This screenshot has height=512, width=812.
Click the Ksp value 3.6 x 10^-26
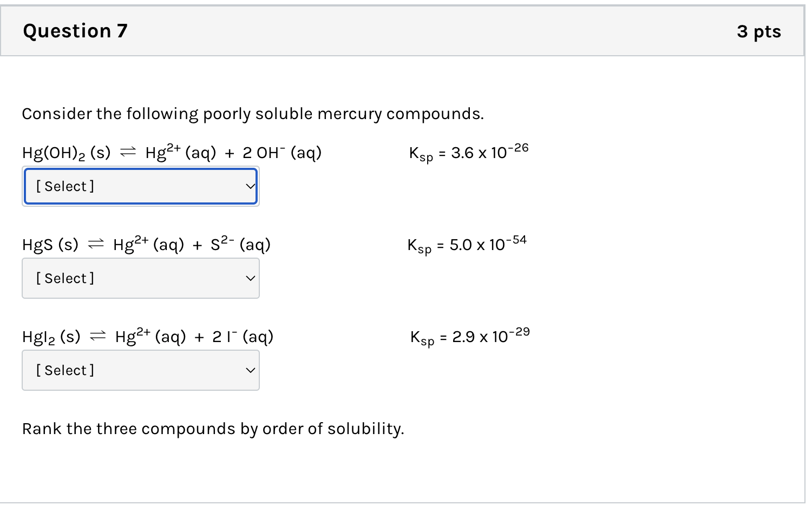[468, 153]
